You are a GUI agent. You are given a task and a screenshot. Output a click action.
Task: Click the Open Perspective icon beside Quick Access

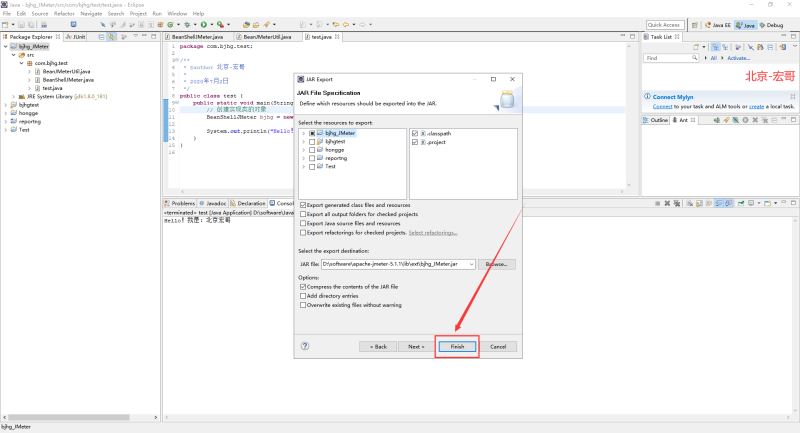693,24
